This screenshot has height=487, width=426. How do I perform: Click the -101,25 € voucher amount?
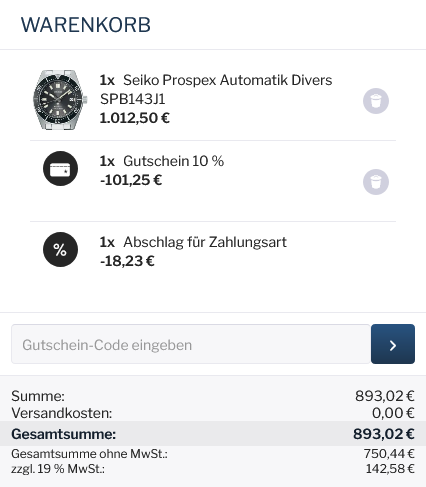click(131, 180)
